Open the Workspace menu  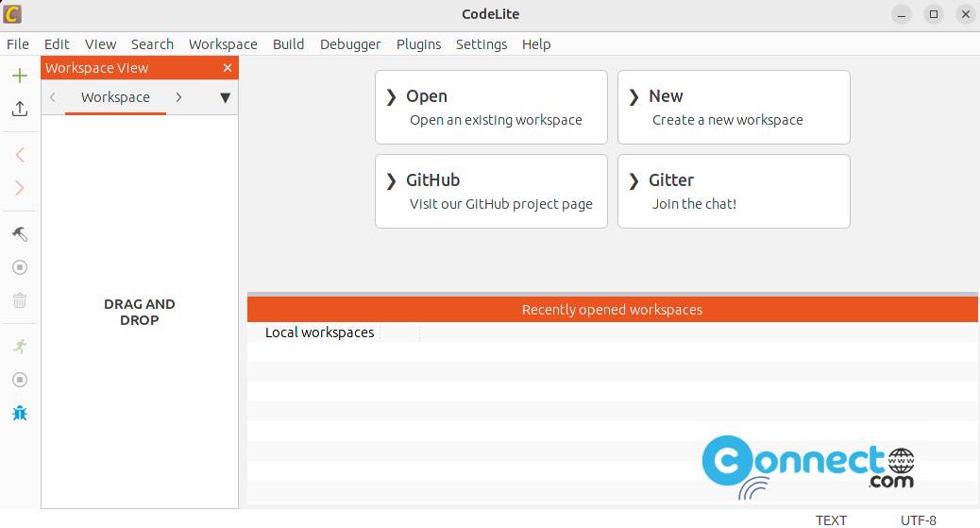pos(223,44)
